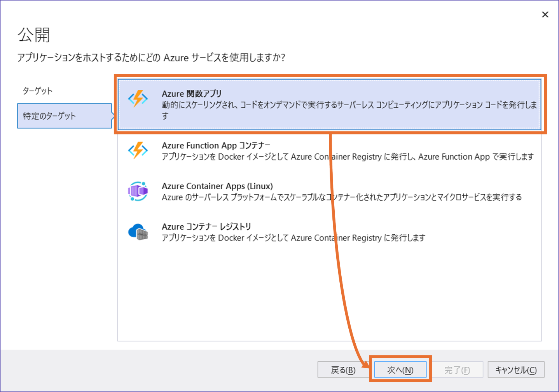This screenshot has width=559, height=392.
Task: Click the Azure Function App コンテナー lightning icon
Action: point(139,151)
